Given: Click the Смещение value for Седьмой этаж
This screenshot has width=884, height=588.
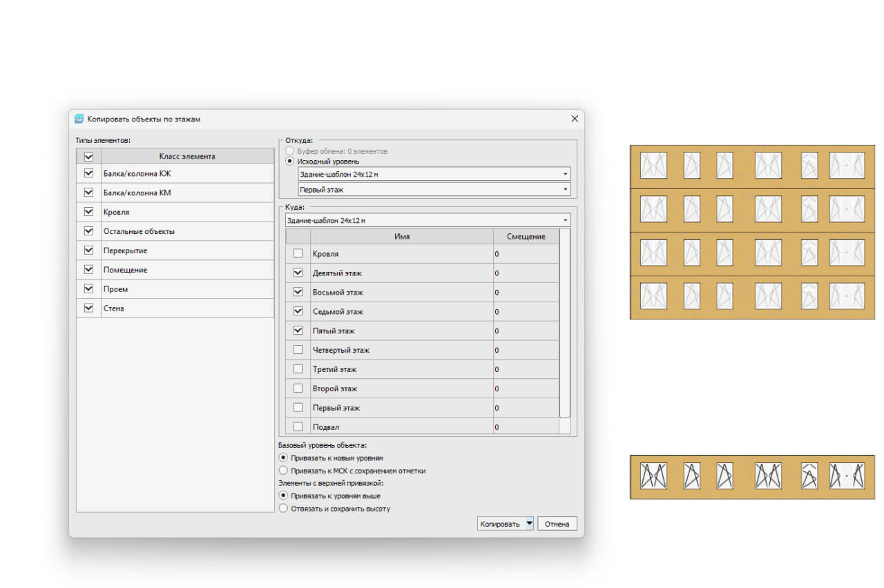Looking at the screenshot, I should [526, 312].
